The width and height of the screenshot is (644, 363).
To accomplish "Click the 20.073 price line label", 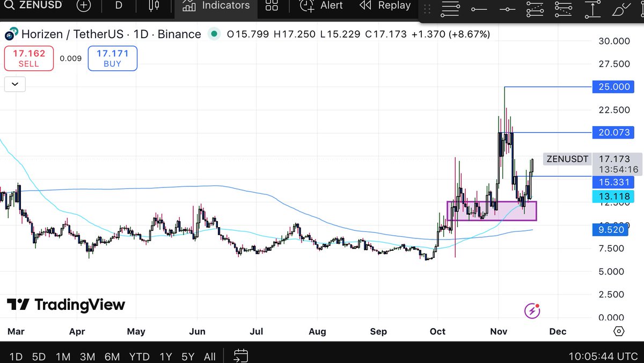I will [x=613, y=132].
